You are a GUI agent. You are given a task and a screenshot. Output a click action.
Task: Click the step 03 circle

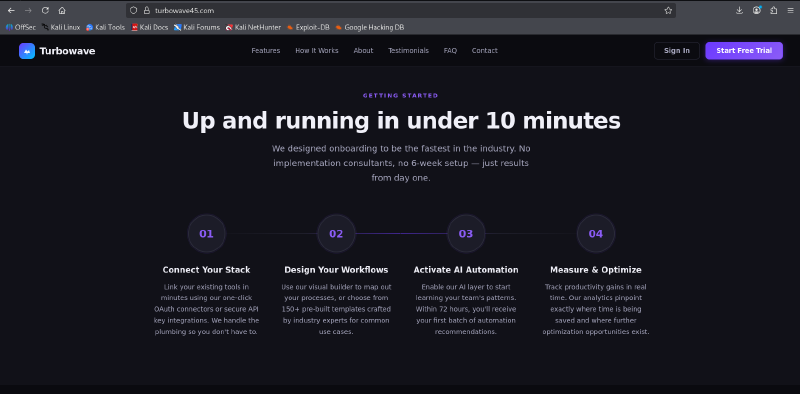[x=466, y=234]
